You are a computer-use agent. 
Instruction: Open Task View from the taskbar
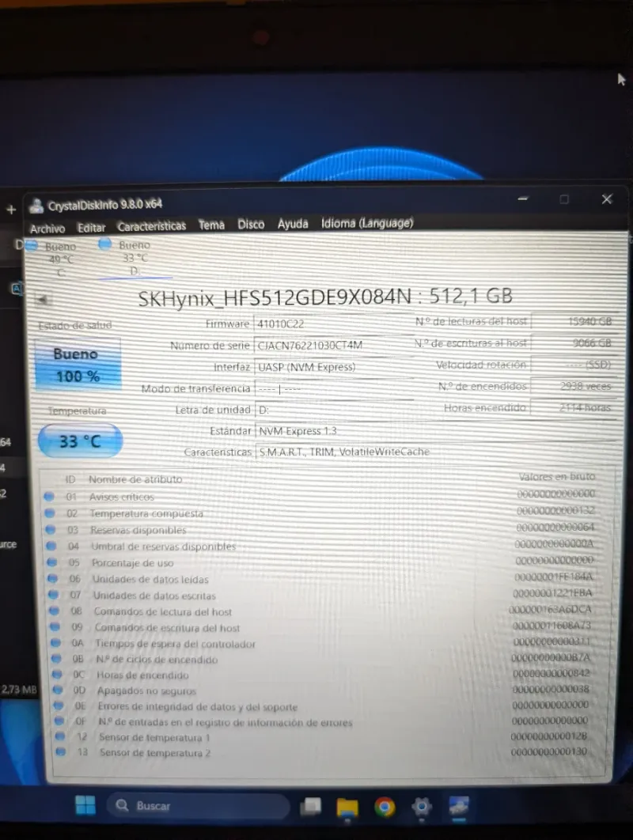click(310, 806)
